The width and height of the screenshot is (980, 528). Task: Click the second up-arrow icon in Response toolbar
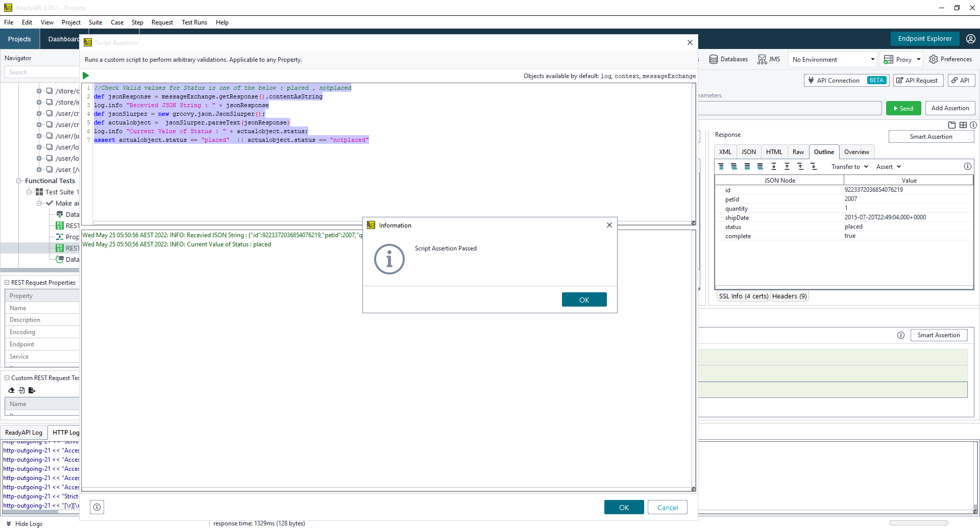(x=800, y=166)
